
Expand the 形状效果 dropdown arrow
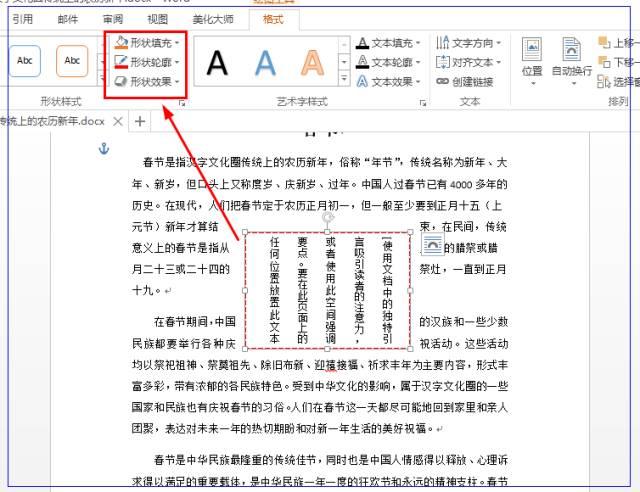[x=177, y=82]
